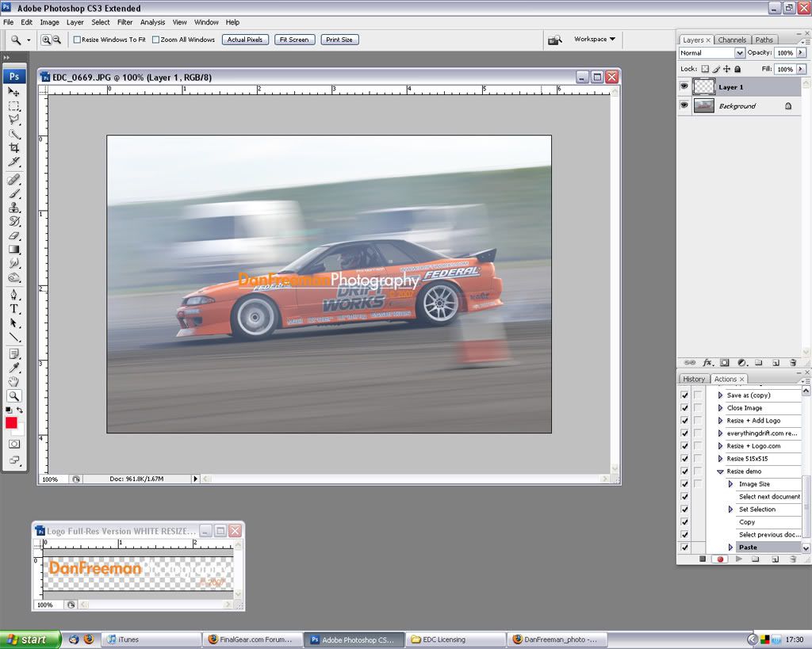Select the Gradient tool

tap(14, 250)
